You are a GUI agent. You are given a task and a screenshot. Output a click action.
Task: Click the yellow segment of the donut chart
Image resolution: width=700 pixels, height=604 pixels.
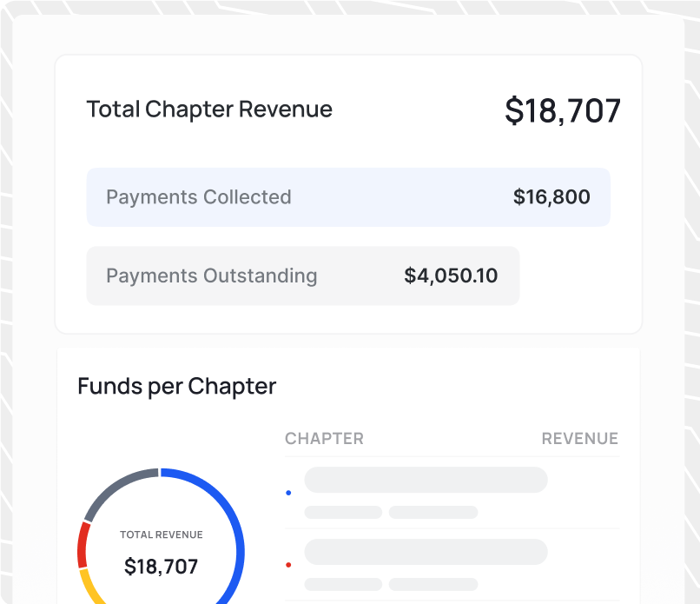pos(90,587)
